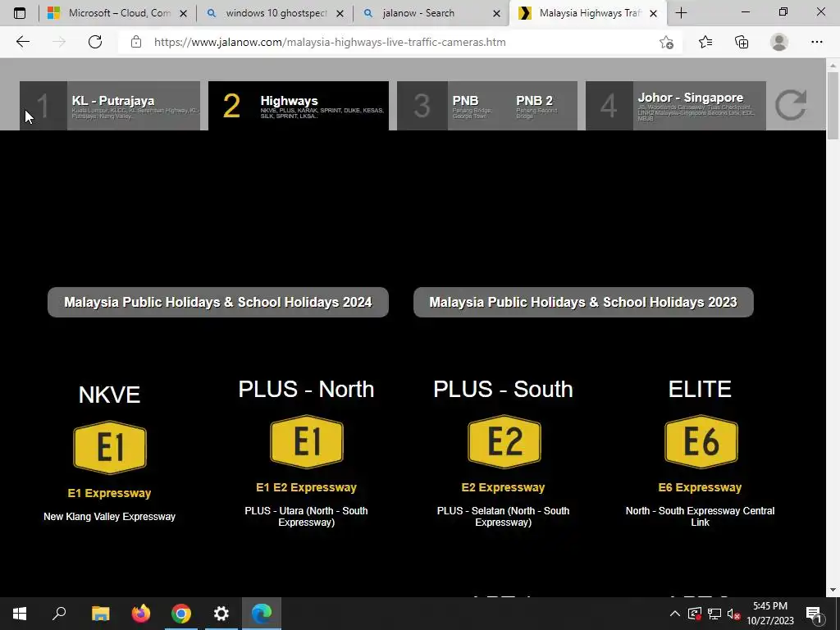The image size is (840, 630).
Task: Open Windows taskbar search
Action: (59, 614)
